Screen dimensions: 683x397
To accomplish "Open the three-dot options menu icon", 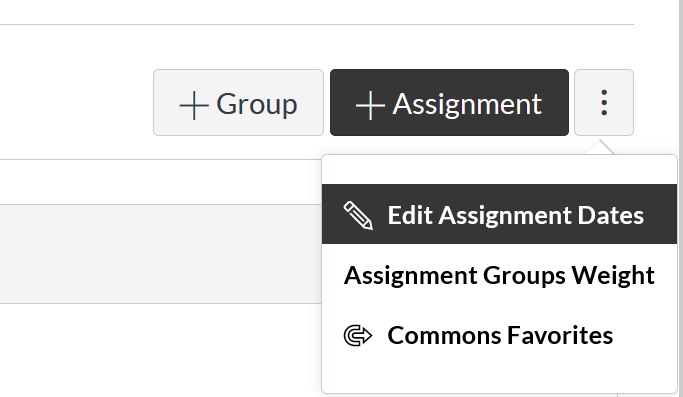I will click(x=604, y=103).
